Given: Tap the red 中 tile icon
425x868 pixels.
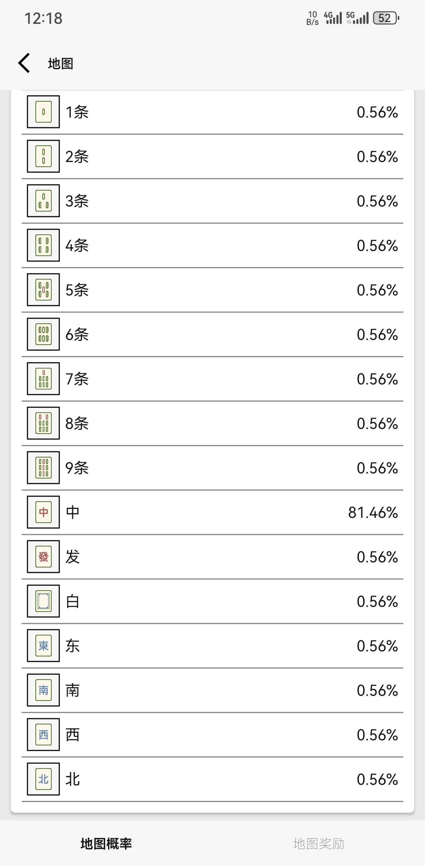Looking at the screenshot, I should (x=43, y=512).
